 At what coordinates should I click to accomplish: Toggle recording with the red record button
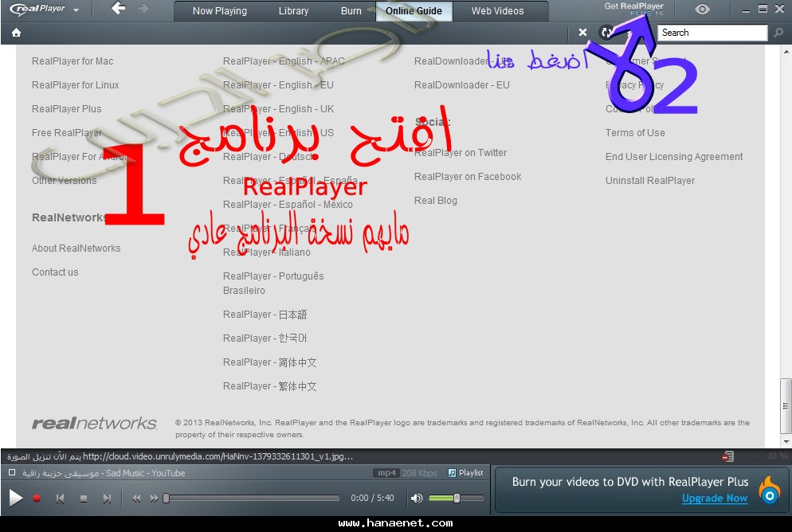36,499
